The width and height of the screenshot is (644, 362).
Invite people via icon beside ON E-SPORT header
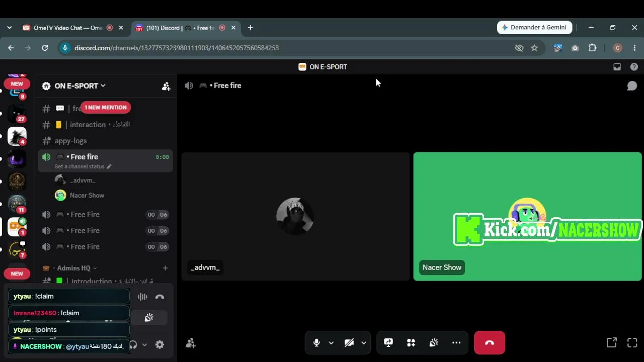coord(166,86)
